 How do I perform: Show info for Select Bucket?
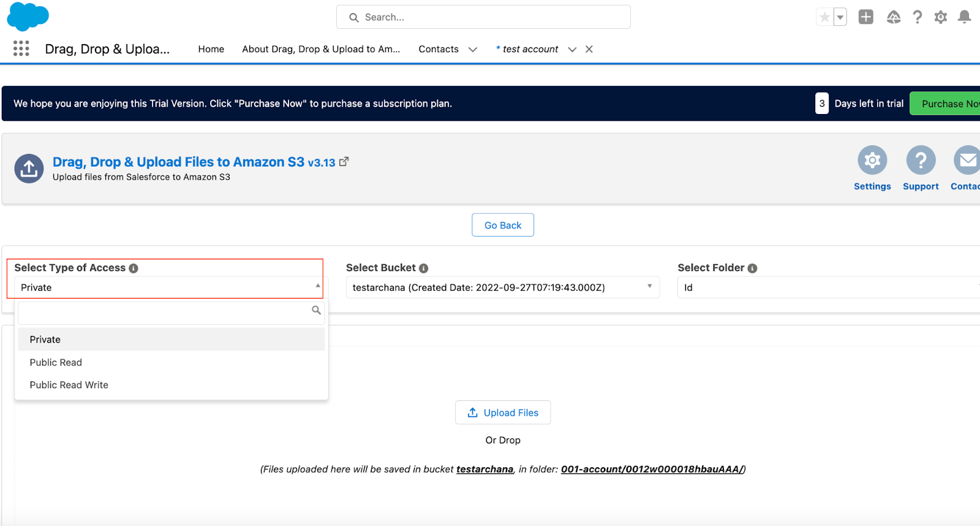[x=423, y=269]
